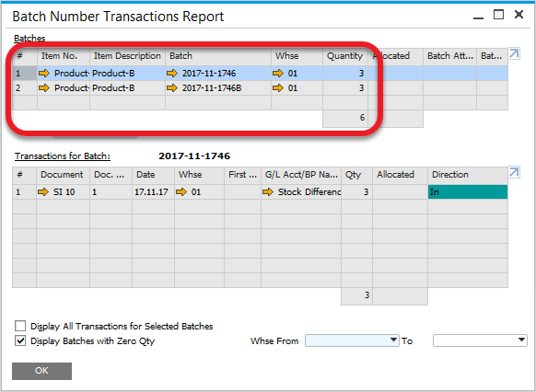Select row number 1 in the Batches table
Viewport: 536px width, 392px height.
coord(25,73)
